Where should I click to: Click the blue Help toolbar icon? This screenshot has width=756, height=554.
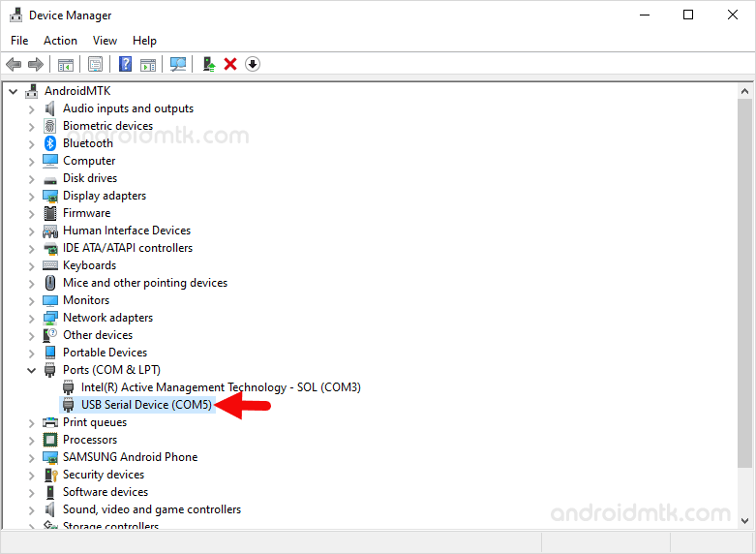coord(126,64)
